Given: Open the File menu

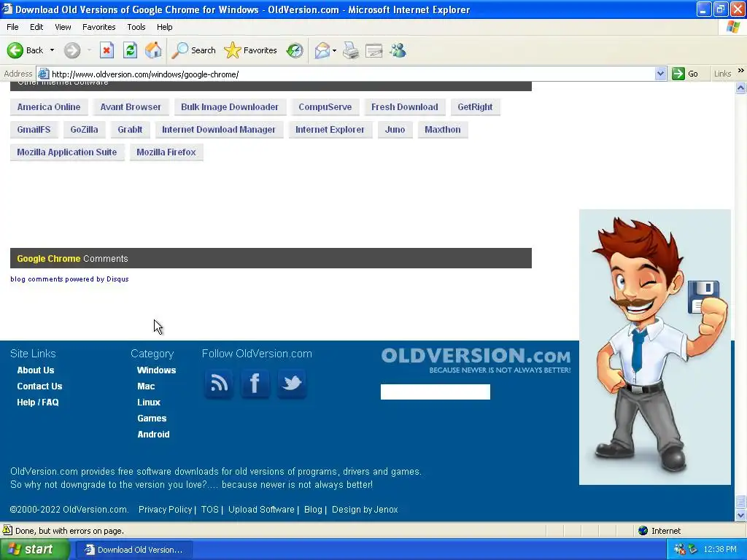Looking at the screenshot, I should pos(12,27).
